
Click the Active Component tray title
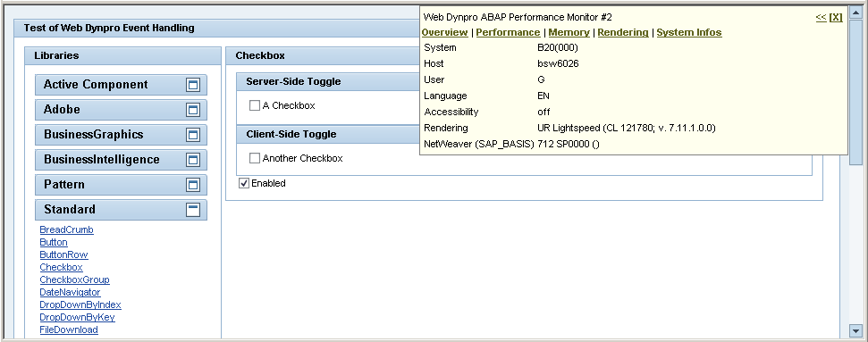[x=96, y=85]
